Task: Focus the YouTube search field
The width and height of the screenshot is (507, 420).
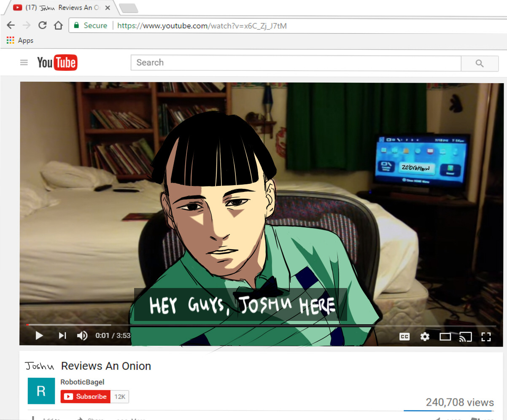Action: coord(296,63)
